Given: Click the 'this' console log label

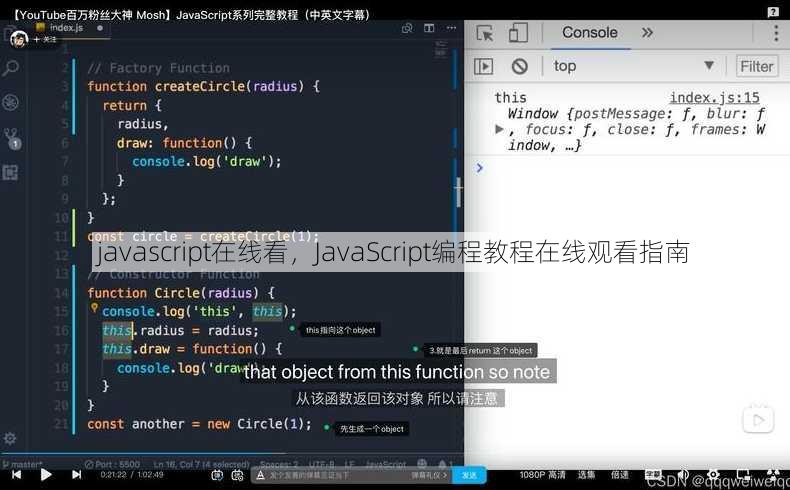Looking at the screenshot, I should (x=510, y=97).
